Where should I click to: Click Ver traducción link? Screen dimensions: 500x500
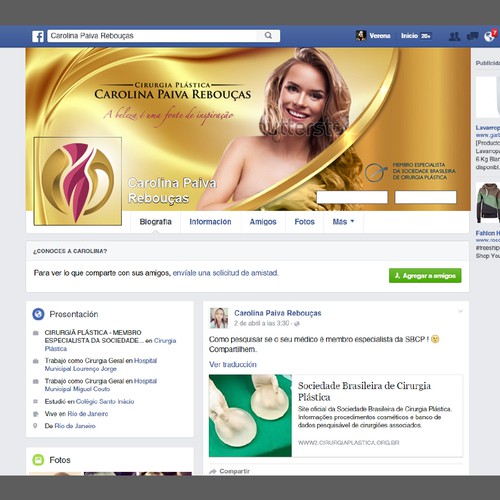pos(233,364)
